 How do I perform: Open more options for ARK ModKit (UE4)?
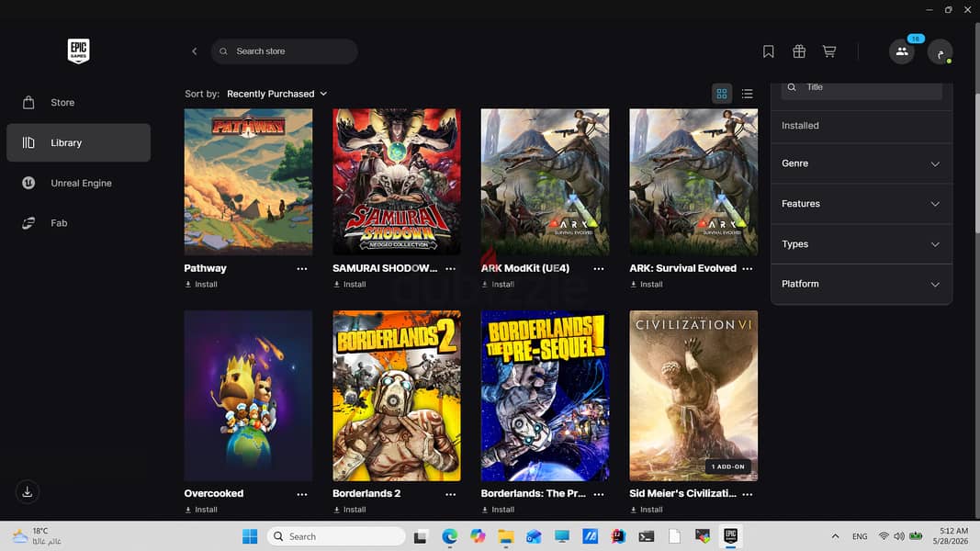coord(599,269)
